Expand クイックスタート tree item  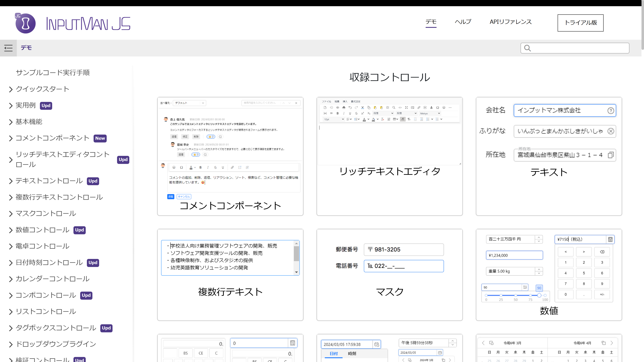pos(11,89)
